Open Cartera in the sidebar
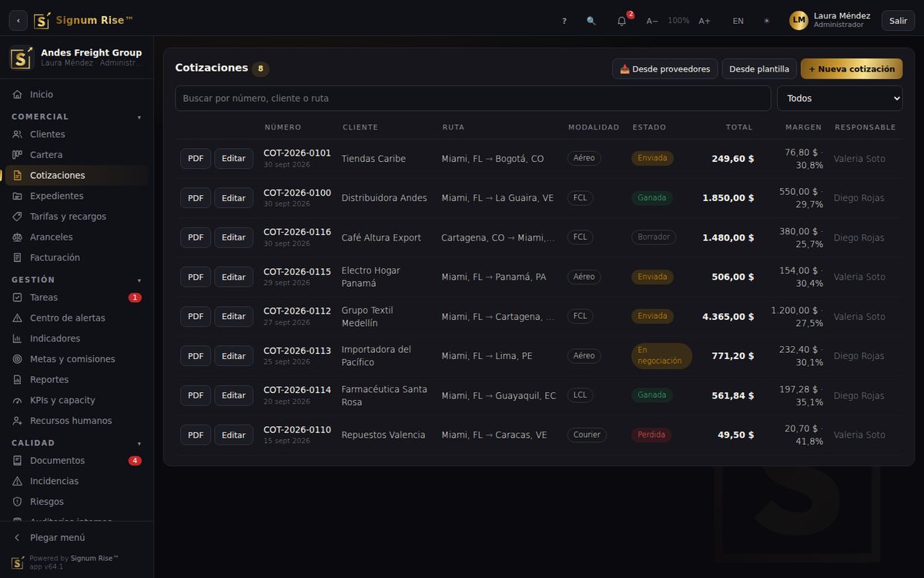 77,155
